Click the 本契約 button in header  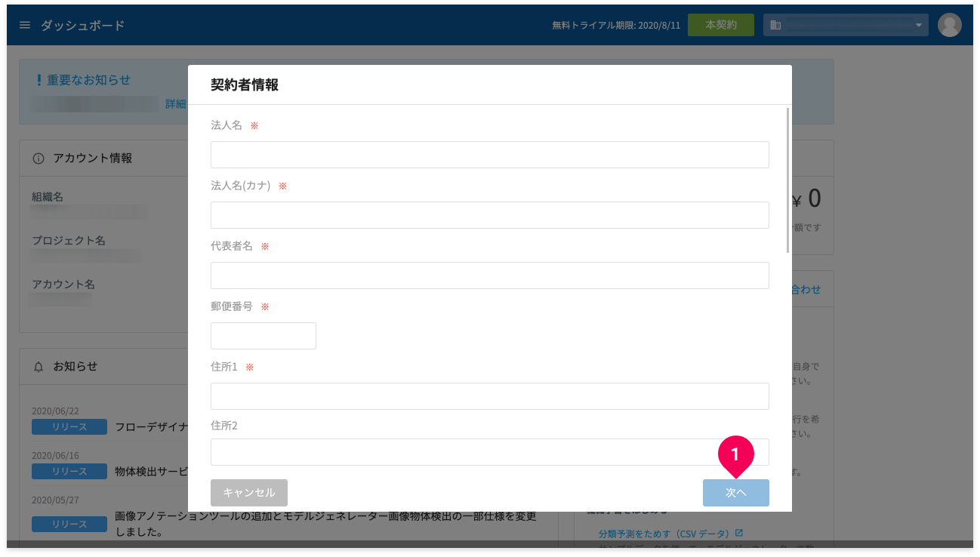tap(720, 25)
